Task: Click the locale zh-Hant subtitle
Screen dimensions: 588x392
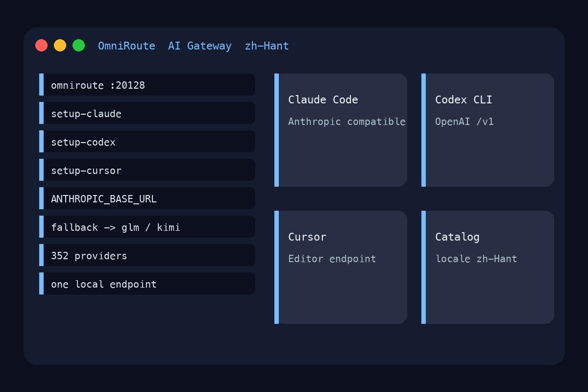Action: [x=476, y=259]
